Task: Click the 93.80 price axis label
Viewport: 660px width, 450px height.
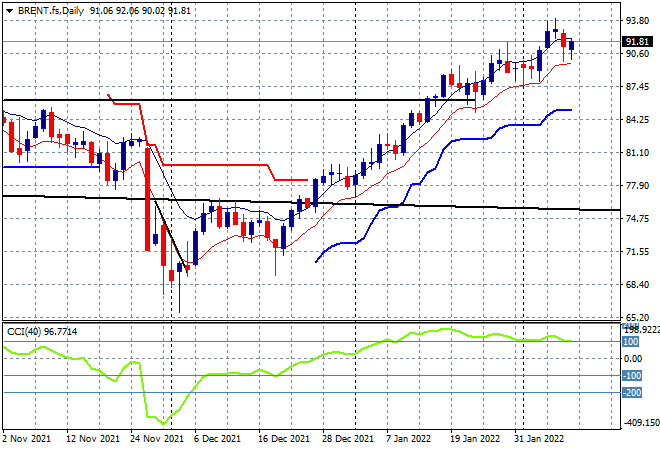Action: click(x=637, y=20)
